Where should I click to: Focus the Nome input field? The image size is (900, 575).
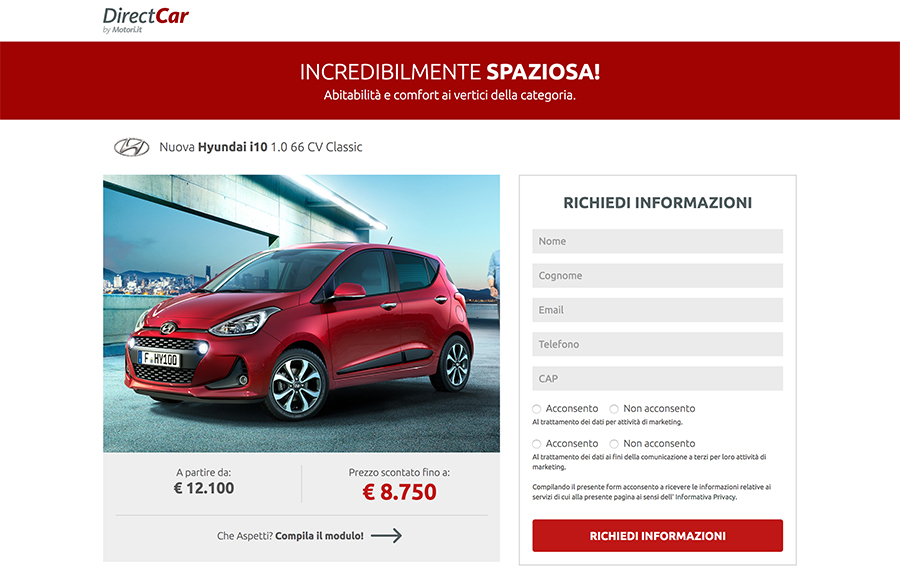click(657, 241)
